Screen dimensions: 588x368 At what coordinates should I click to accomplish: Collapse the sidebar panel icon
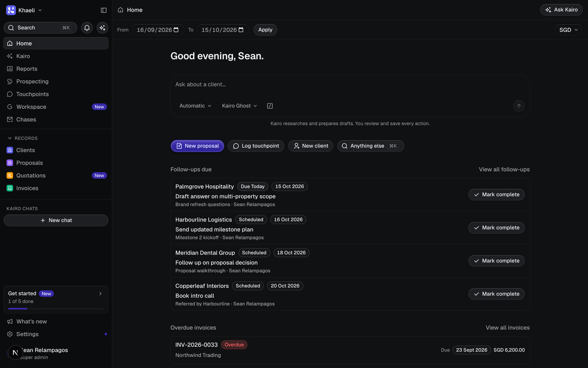coord(104,10)
